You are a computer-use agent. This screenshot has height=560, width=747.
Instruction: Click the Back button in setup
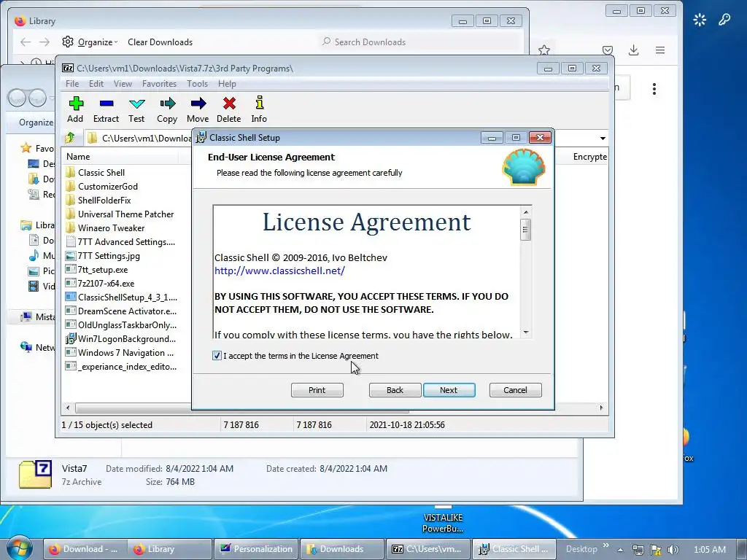point(395,390)
